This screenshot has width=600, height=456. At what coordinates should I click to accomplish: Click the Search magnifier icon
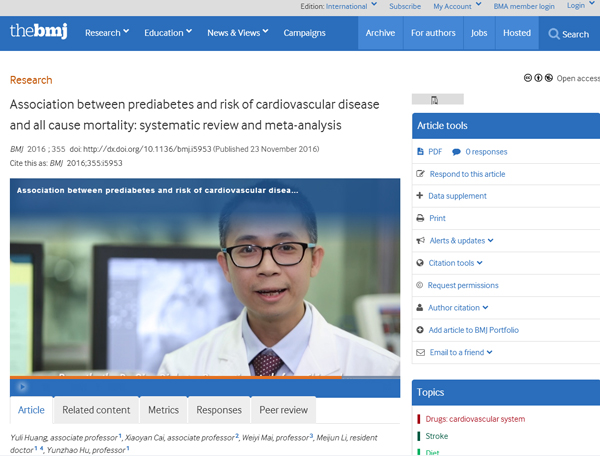[553, 34]
